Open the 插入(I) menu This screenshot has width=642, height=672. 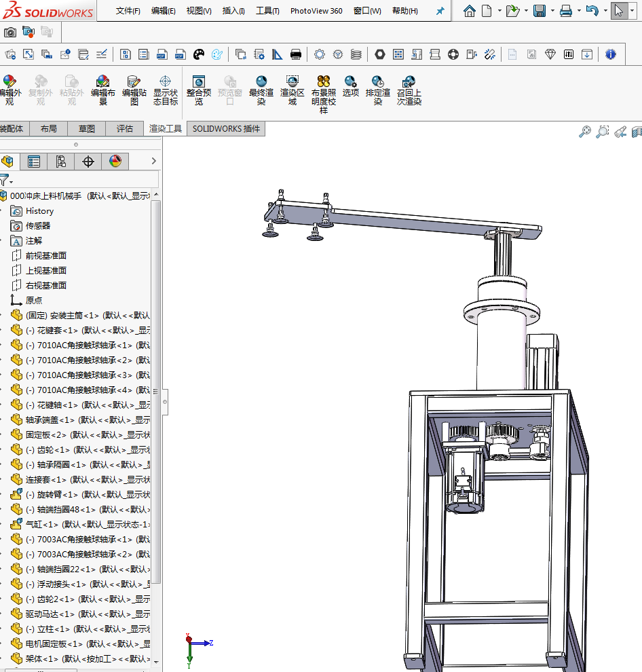(x=233, y=11)
